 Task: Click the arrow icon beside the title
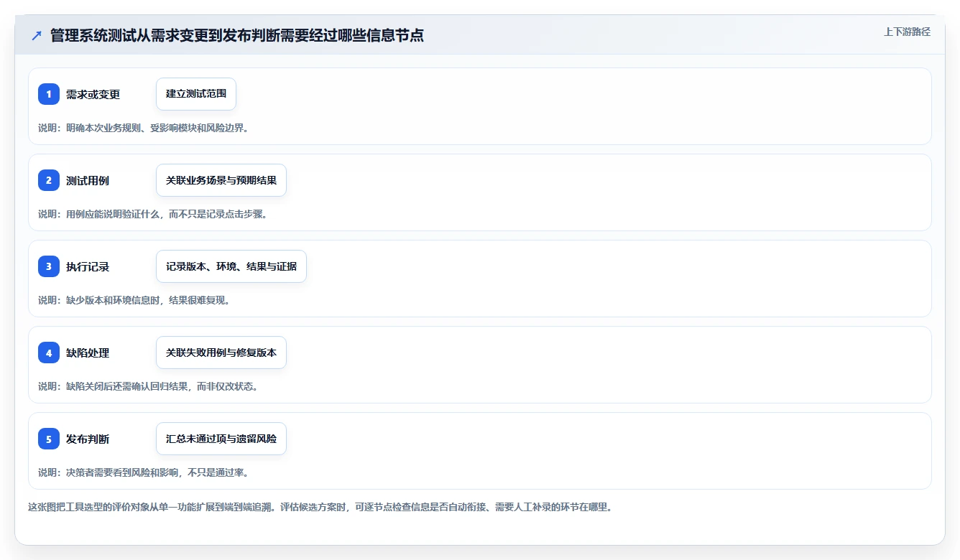[37, 36]
